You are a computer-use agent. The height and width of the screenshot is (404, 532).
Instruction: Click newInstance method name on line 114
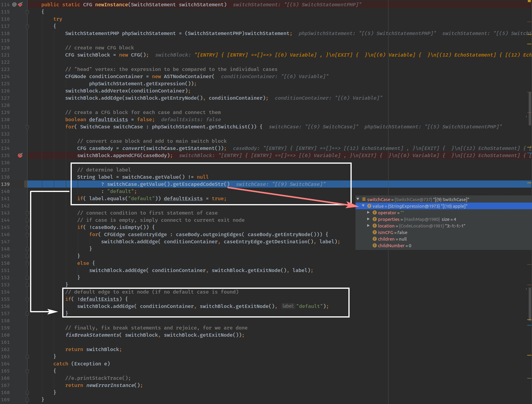(x=111, y=5)
